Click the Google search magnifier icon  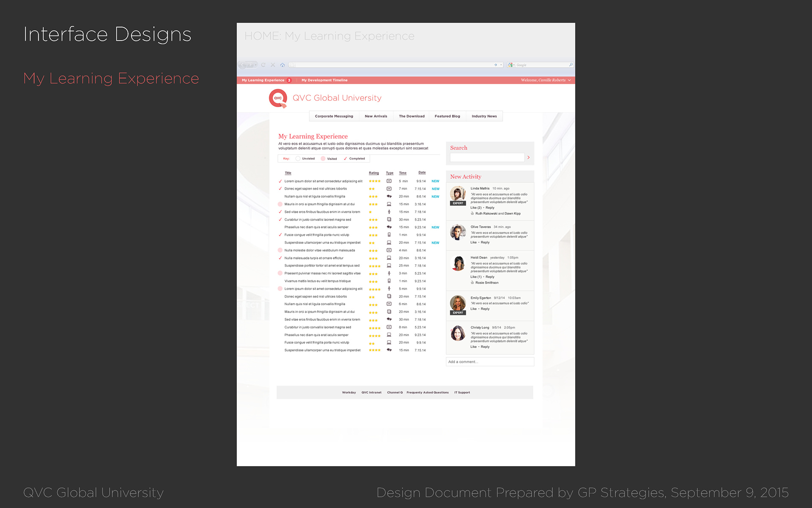[x=571, y=65]
